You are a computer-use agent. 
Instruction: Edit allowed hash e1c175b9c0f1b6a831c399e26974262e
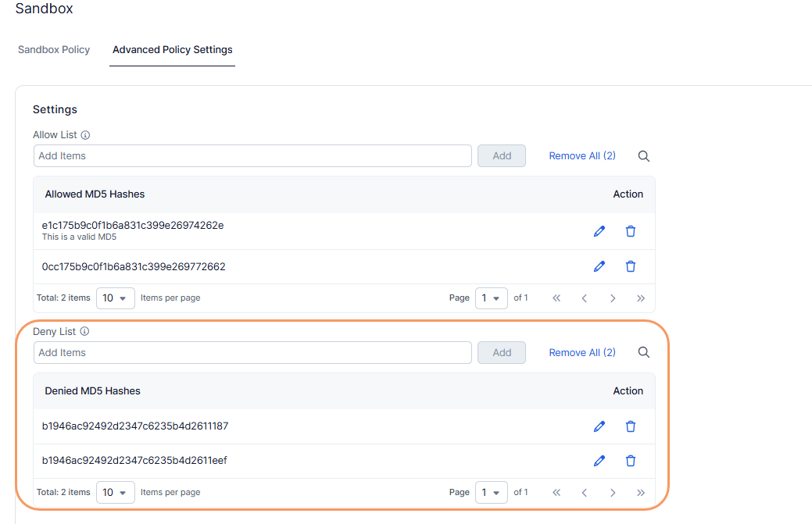(x=599, y=231)
